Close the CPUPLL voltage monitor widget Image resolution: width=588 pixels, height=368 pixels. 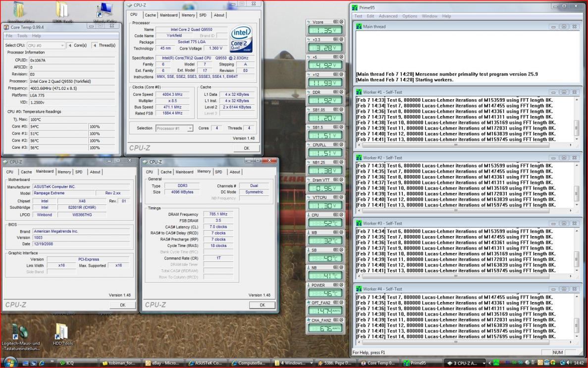(x=341, y=144)
